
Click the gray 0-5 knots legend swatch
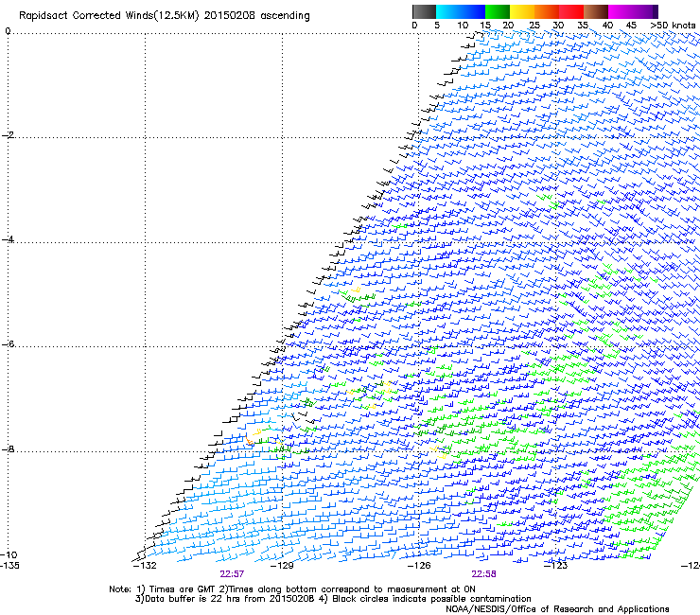point(424,11)
